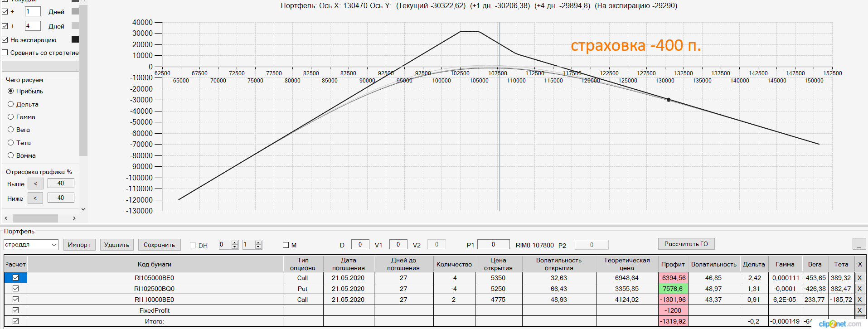The height and width of the screenshot is (329, 868).
Task: Increase the spinner showing value 1
Action: (x=258, y=242)
